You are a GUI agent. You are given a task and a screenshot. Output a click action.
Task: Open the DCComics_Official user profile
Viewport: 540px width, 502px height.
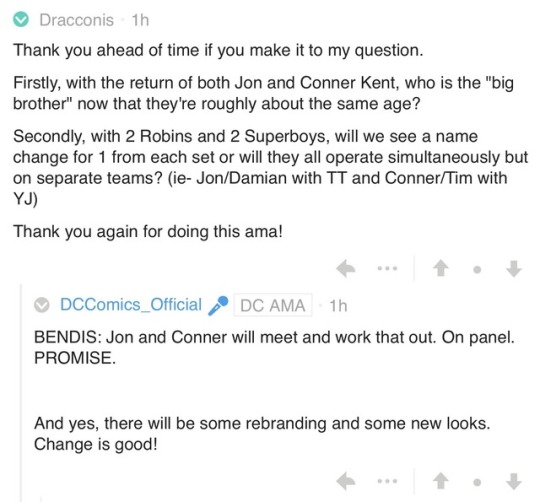coord(131,304)
